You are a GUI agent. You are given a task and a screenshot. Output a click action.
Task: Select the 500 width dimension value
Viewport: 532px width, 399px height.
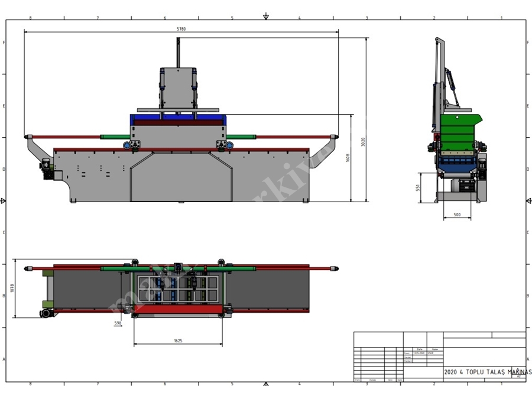click(x=457, y=215)
